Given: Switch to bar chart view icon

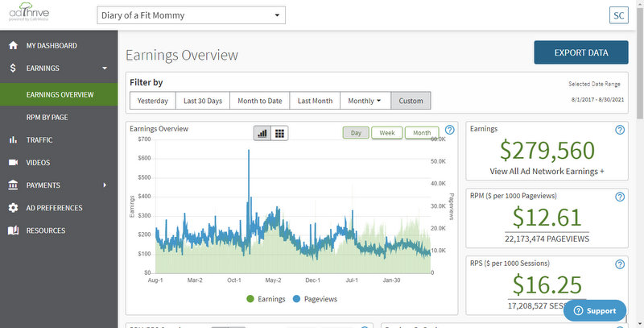Looking at the screenshot, I should tap(262, 133).
